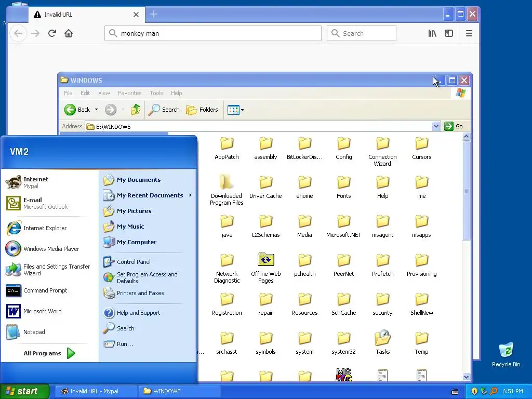
Task: Go to Mypal home page
Action: click(x=69, y=33)
